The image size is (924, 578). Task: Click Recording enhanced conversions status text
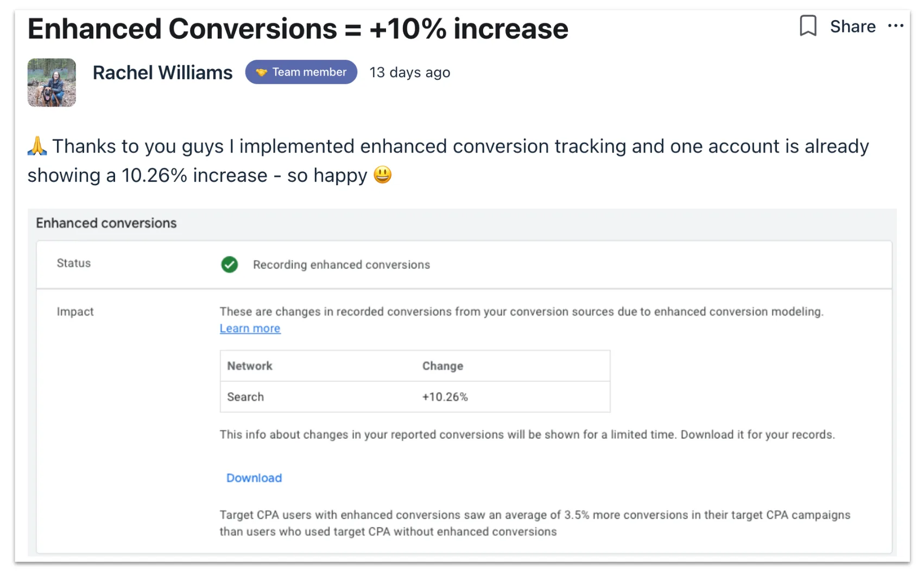(x=341, y=265)
